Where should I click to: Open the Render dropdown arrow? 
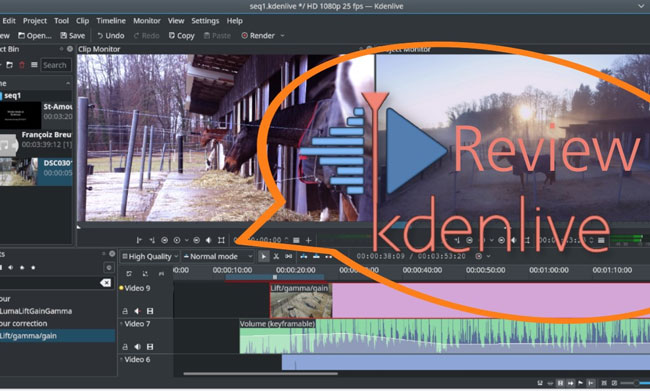(x=282, y=36)
